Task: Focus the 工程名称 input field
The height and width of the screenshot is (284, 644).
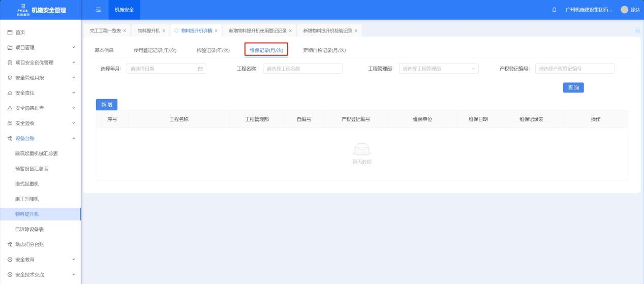Action: (302, 69)
